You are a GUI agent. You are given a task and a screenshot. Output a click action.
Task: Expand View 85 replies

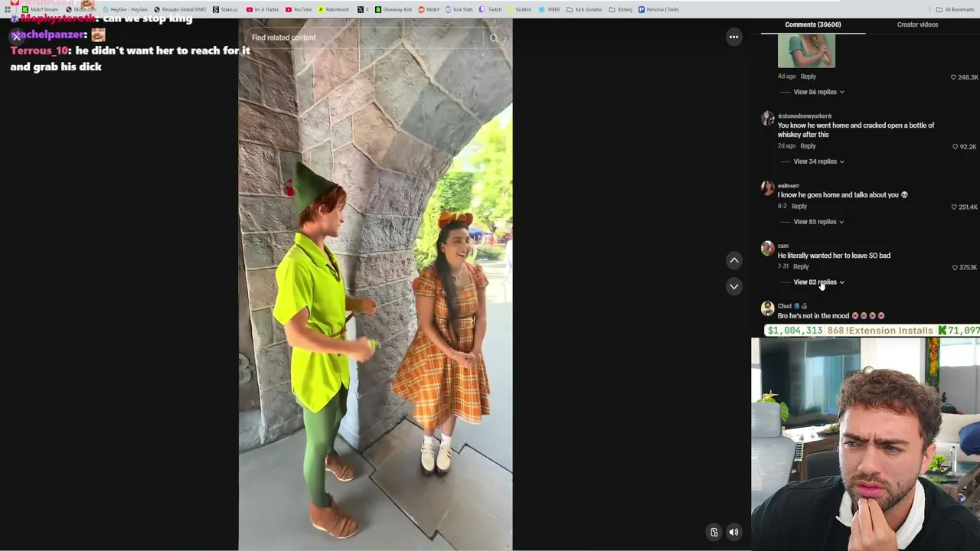click(818, 222)
